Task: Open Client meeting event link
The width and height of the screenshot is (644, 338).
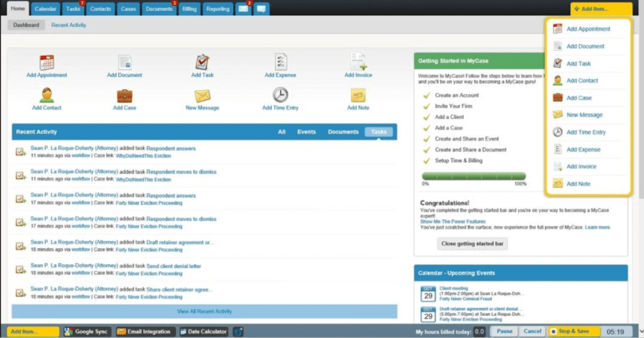Action: (x=453, y=288)
